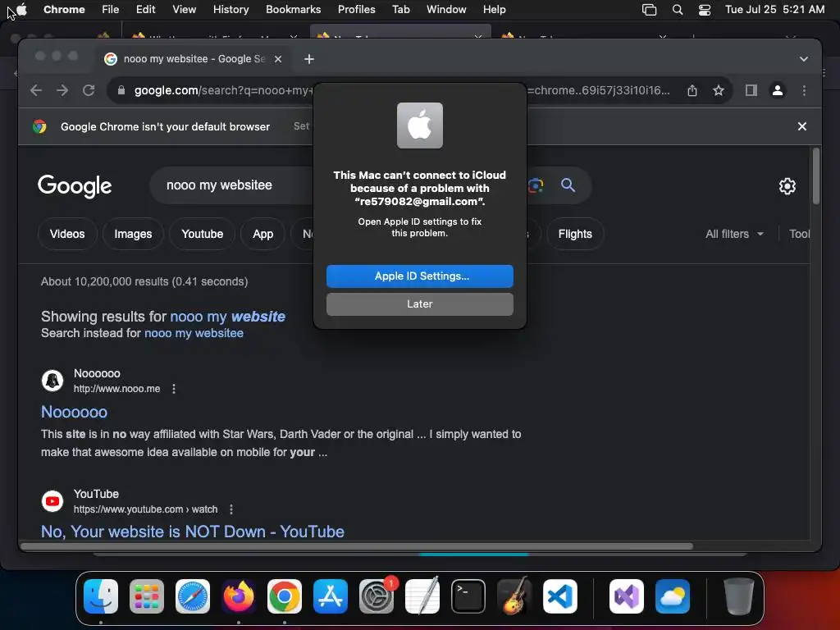Open 'No, Your website is NOT Down' link
This screenshot has width=840, height=630.
tap(192, 532)
